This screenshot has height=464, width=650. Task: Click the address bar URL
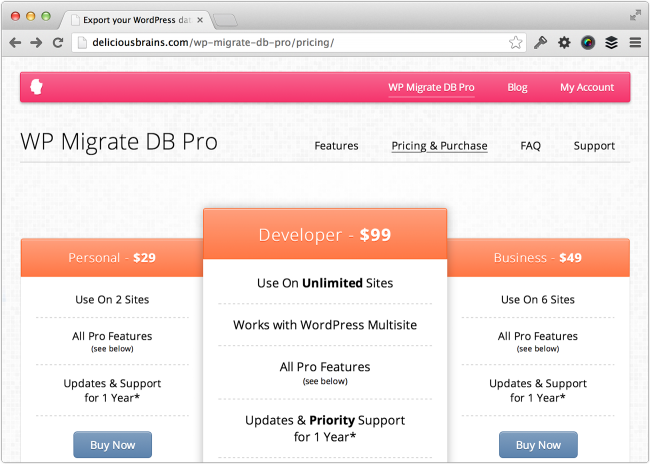[x=213, y=42]
